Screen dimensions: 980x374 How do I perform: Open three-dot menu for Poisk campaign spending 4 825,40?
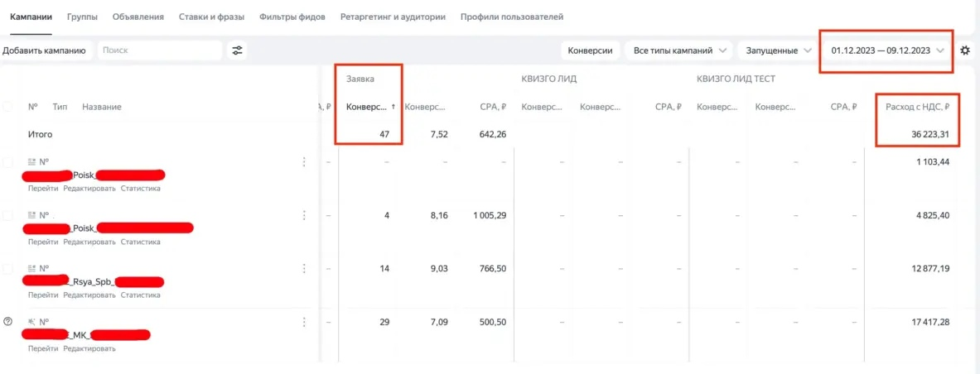pyautogui.click(x=304, y=215)
